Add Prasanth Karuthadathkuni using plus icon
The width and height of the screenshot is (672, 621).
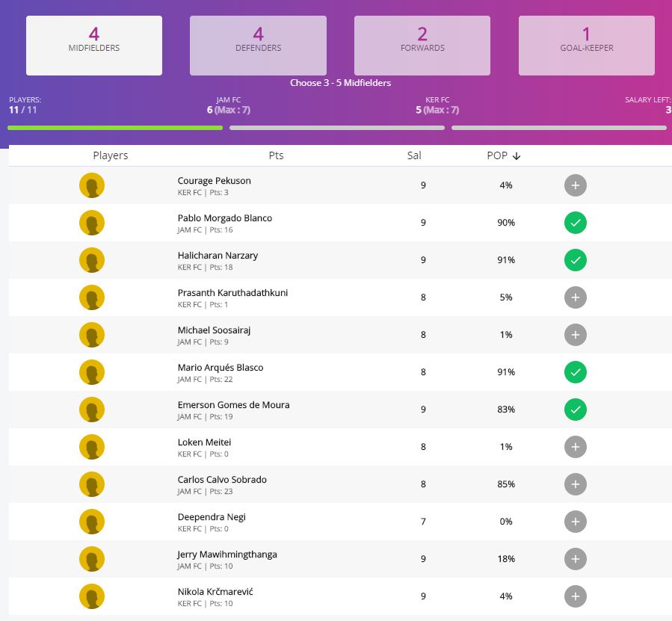[575, 297]
